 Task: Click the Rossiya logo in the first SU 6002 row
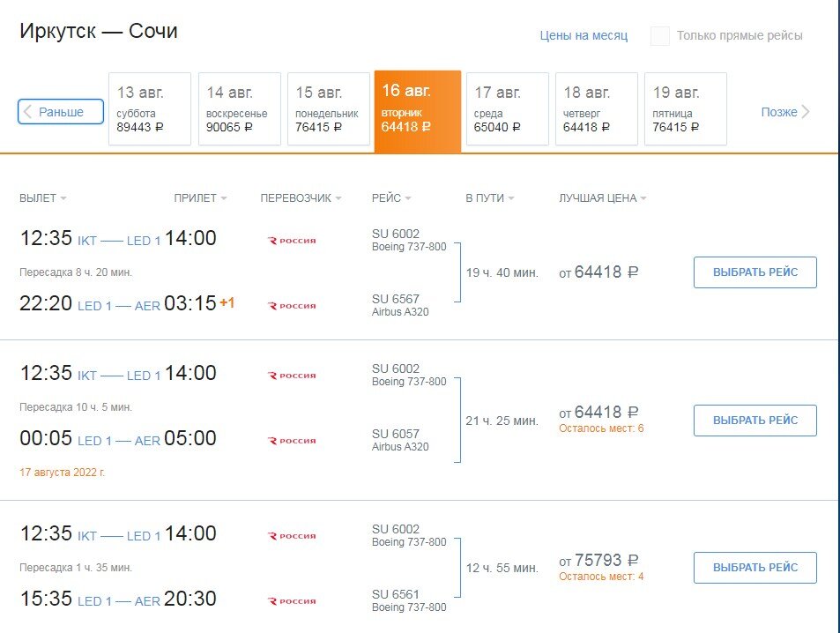[292, 241]
